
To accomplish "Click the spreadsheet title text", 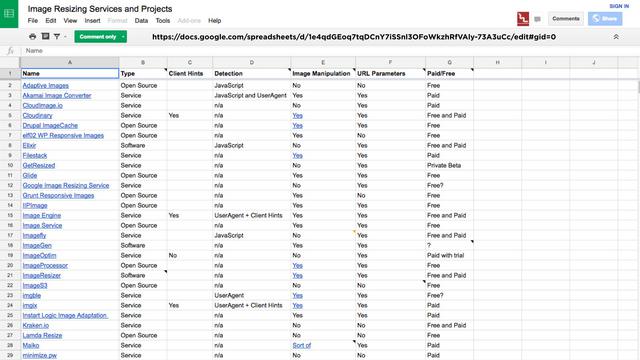I will [100, 9].
